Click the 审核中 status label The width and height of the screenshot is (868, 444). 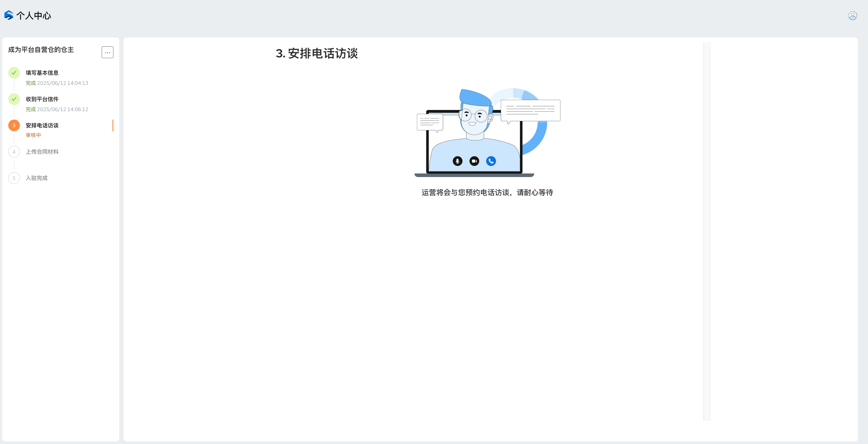[x=33, y=135]
